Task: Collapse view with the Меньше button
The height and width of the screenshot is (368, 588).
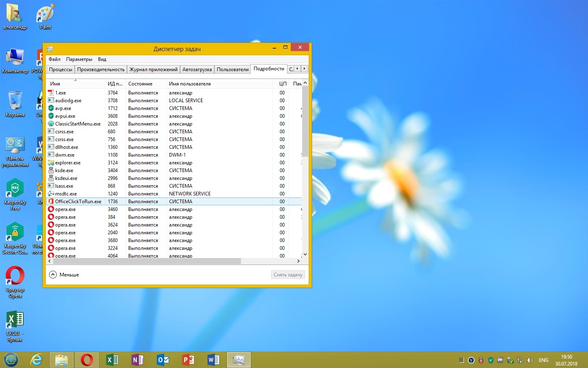Action: [64, 275]
